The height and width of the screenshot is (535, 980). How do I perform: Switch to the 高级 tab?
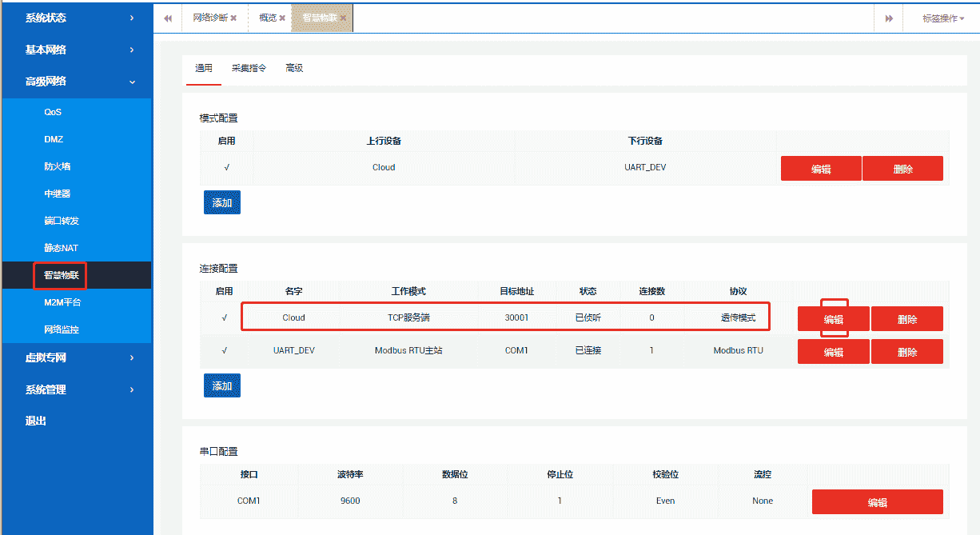(x=294, y=69)
